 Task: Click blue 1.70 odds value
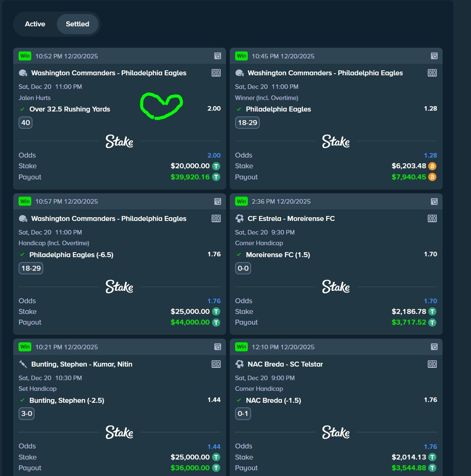[430, 301]
